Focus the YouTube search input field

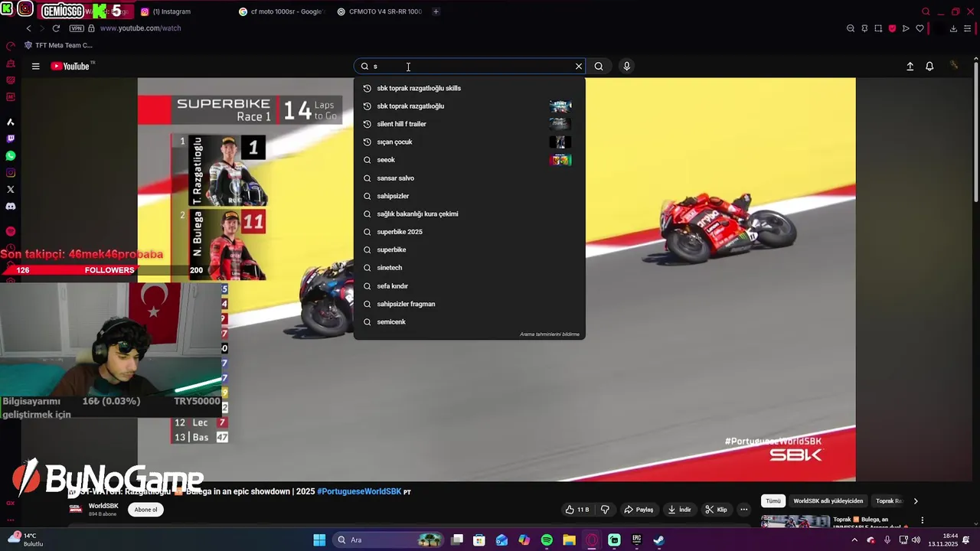471,67
